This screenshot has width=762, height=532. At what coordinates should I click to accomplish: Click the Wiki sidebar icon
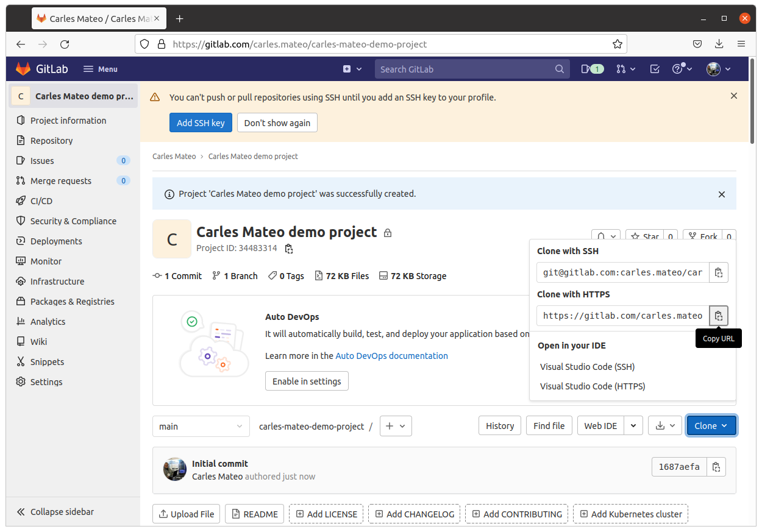[21, 342]
